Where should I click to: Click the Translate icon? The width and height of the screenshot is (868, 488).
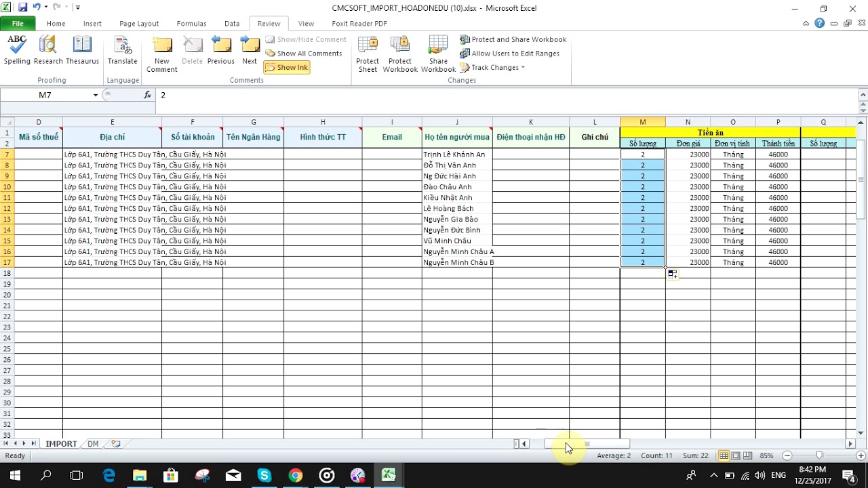click(x=123, y=50)
